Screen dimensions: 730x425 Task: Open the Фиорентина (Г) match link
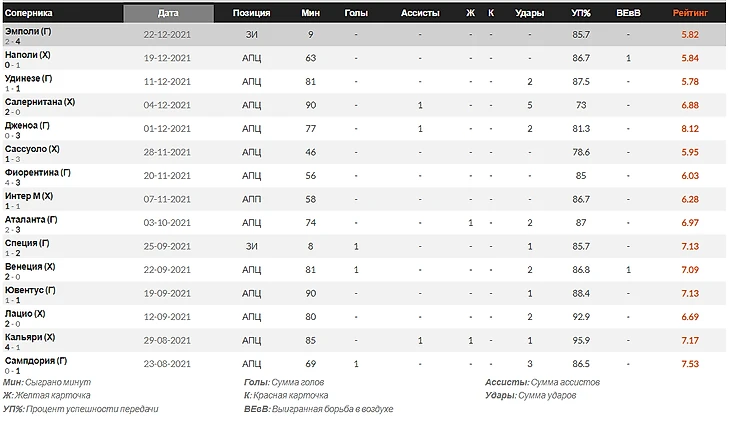tap(38, 173)
